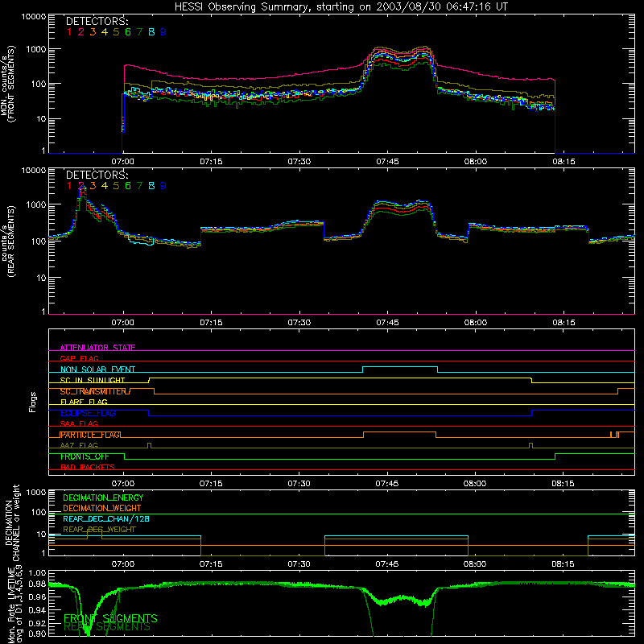Select yellow detector number 4 in the rear segments legend
Viewport: 644px width, 644px height.
tap(105, 186)
